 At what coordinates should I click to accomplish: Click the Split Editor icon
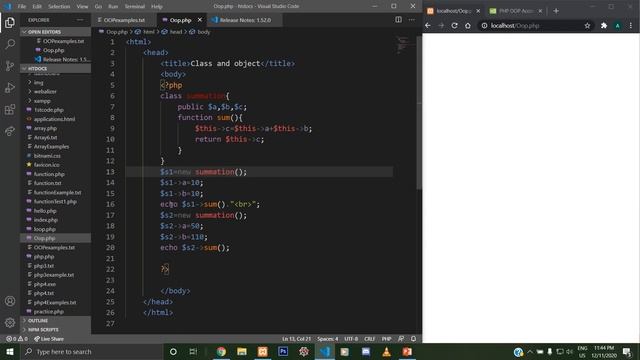point(398,20)
